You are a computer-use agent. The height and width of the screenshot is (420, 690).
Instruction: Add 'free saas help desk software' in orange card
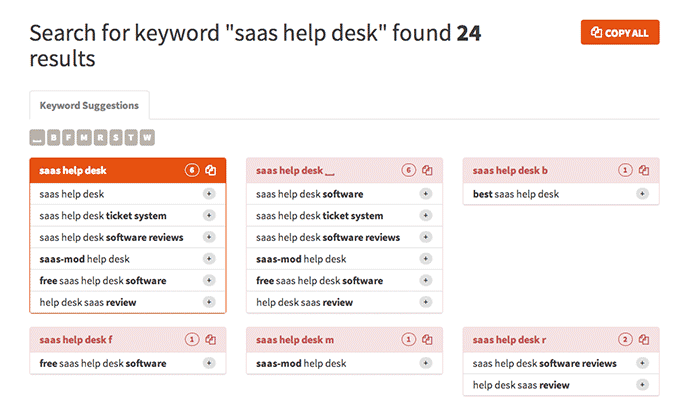(209, 280)
